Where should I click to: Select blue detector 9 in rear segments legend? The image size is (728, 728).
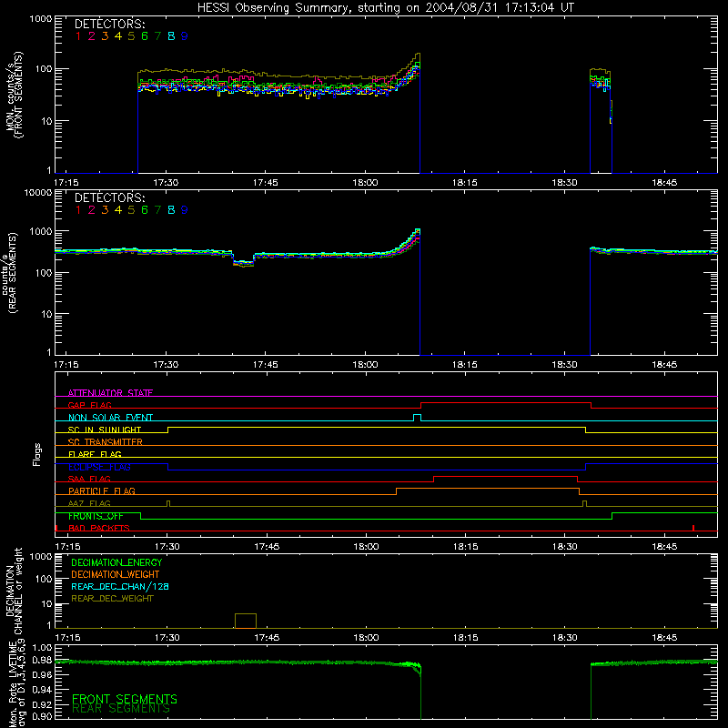(185, 210)
